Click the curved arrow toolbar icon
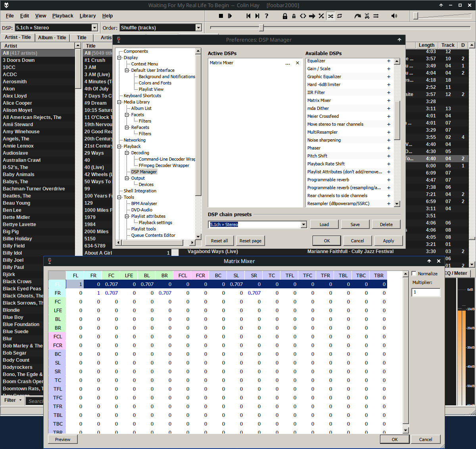Image resolution: width=476 pixels, height=449 pixels. pyautogui.click(x=358, y=16)
